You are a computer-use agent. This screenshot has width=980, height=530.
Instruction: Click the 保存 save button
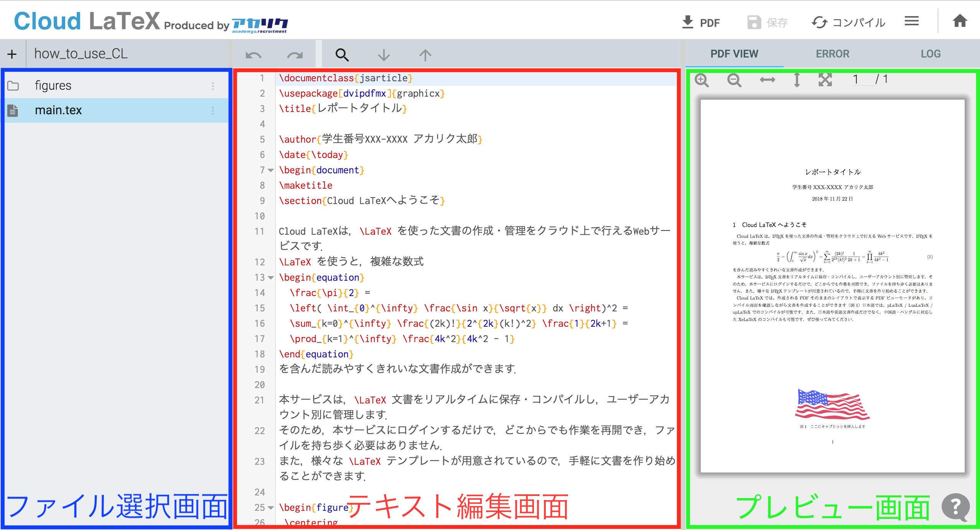tap(767, 22)
